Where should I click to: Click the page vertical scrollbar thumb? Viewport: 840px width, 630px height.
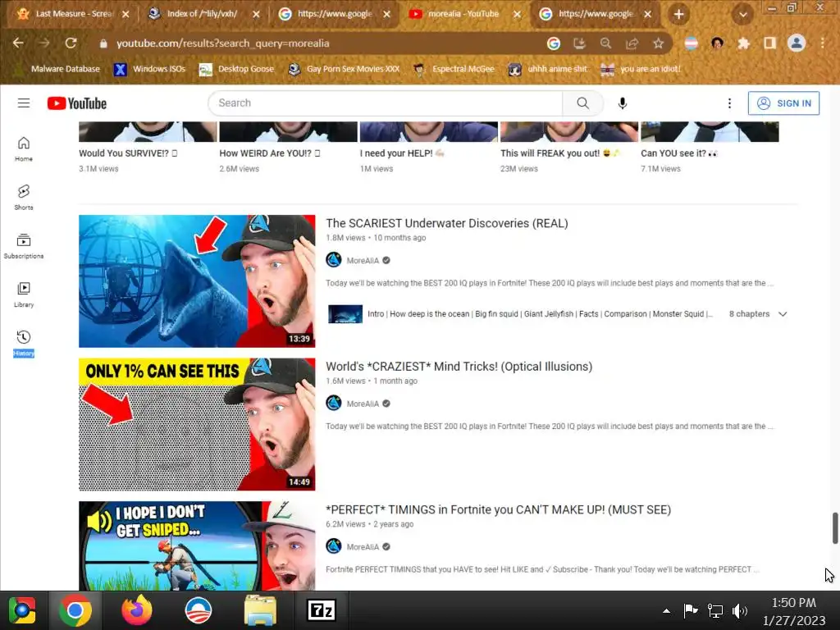(834, 527)
